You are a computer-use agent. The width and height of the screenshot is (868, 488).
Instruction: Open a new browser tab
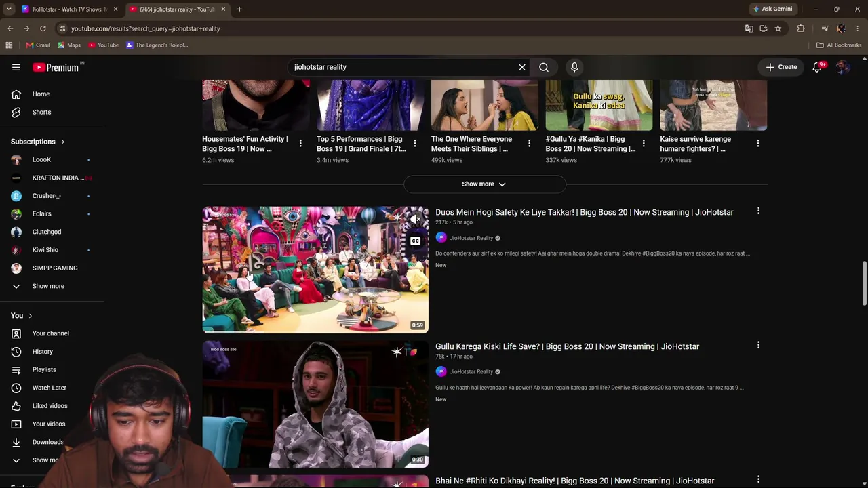[x=239, y=9]
